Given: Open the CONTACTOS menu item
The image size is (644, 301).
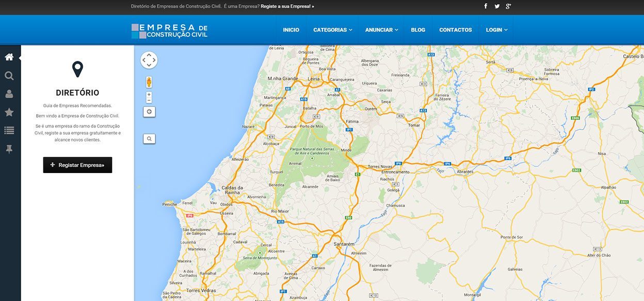Looking at the screenshot, I should coord(456,30).
